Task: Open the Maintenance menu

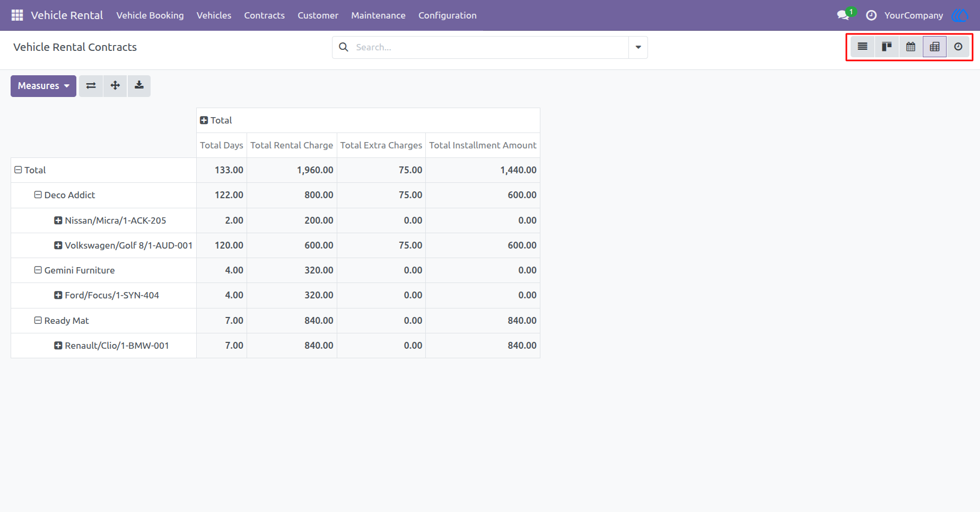Action: (x=378, y=15)
